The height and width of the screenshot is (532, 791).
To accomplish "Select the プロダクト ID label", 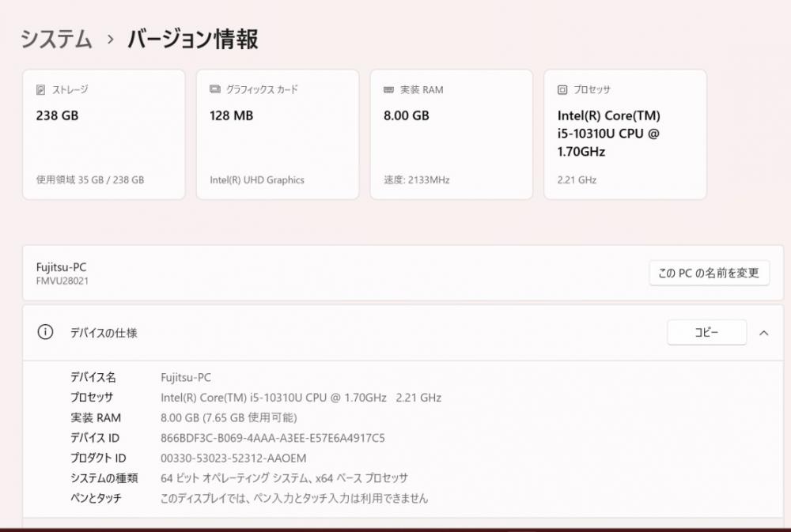I will tap(98, 458).
